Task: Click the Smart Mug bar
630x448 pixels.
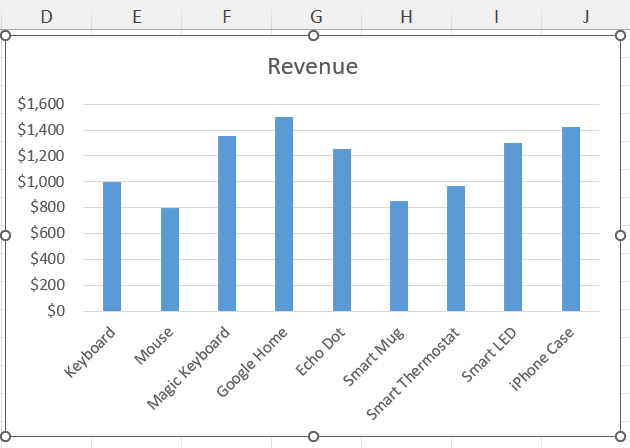Action: point(399,256)
